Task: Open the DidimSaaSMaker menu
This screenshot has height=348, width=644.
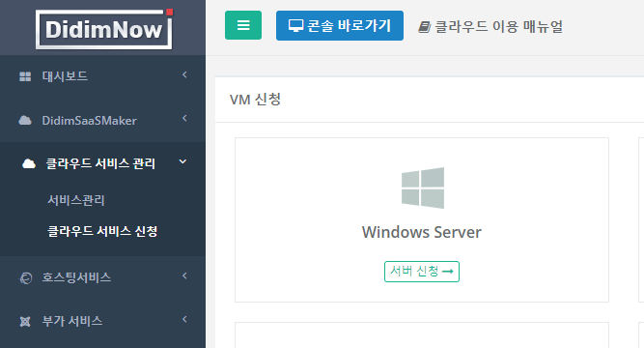Action: point(102,121)
